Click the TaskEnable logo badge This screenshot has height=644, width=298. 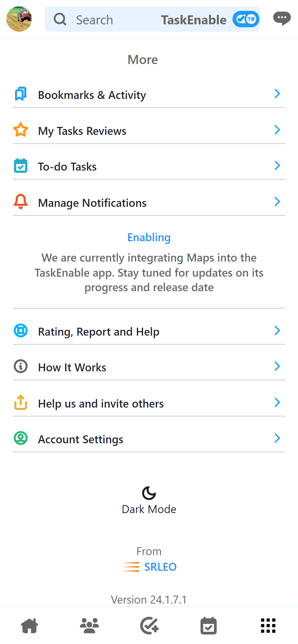(x=246, y=19)
